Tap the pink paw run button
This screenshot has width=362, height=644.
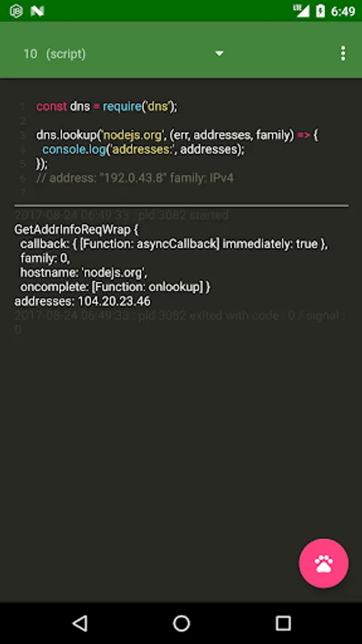323,563
